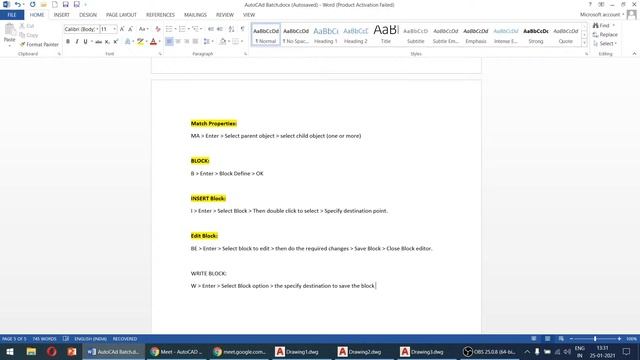Increase the paragraph indent
640x360 pixels.
click(x=220, y=29)
